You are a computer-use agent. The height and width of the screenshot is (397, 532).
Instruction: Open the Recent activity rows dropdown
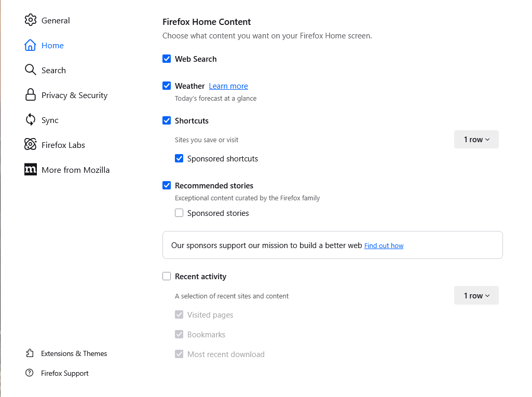pos(476,295)
